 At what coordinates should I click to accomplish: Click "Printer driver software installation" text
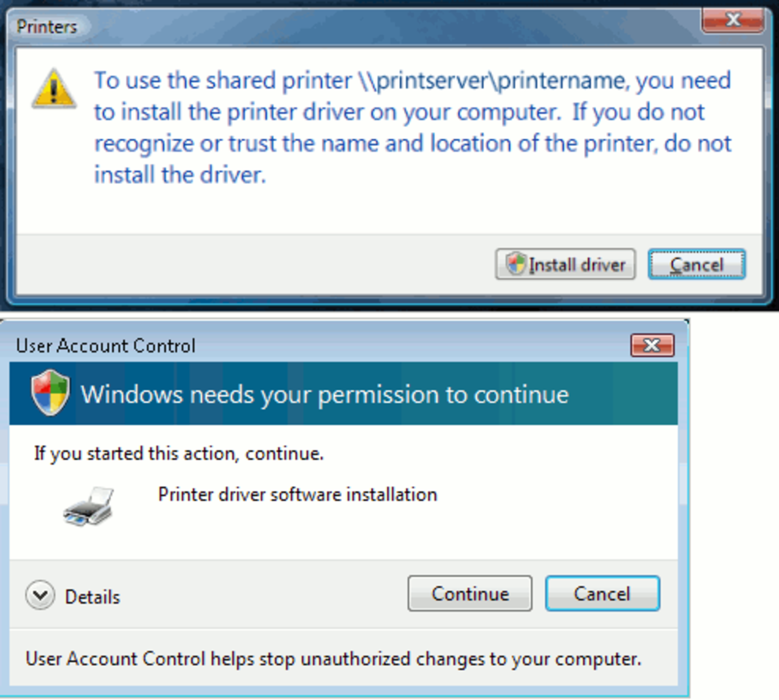pos(298,494)
